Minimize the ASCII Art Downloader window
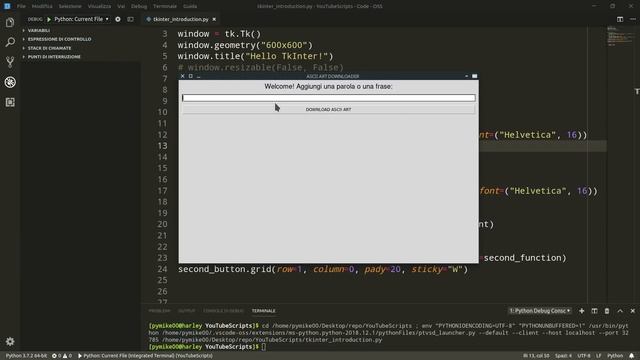This screenshot has width=640, height=360. coord(199,76)
